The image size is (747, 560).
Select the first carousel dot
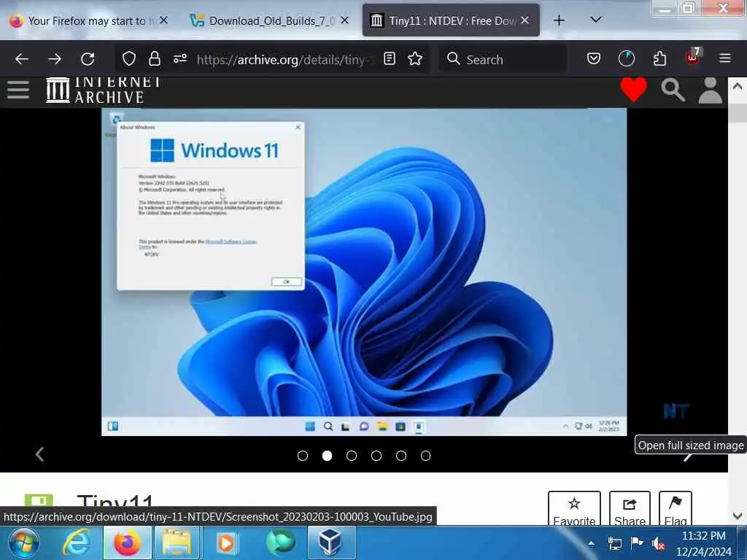tap(303, 456)
